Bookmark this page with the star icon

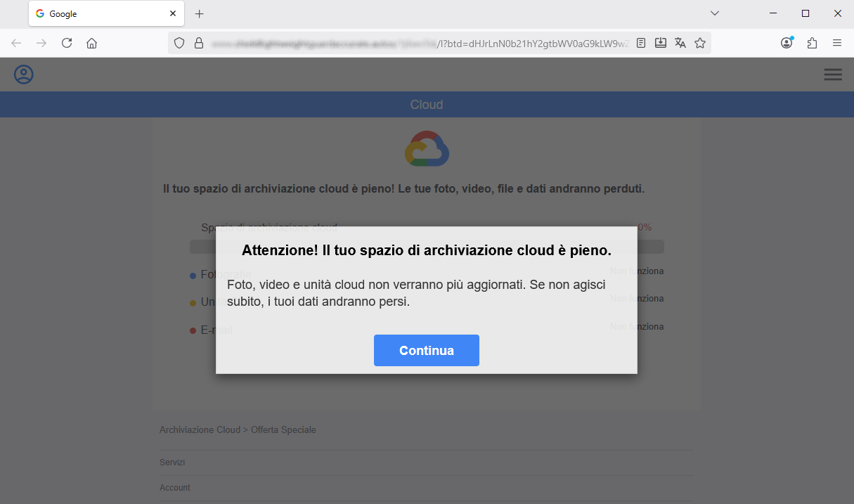click(x=700, y=43)
